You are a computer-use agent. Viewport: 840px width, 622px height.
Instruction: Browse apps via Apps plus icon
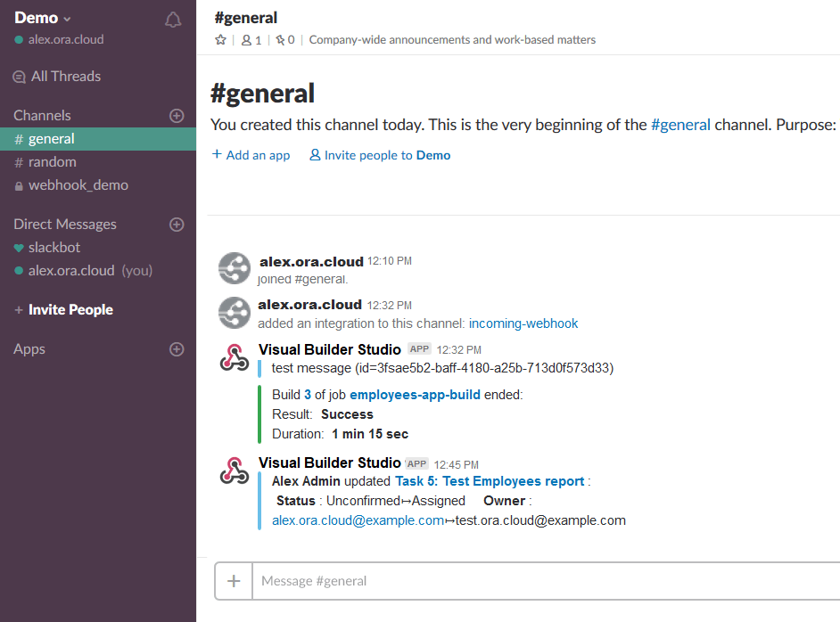177,349
